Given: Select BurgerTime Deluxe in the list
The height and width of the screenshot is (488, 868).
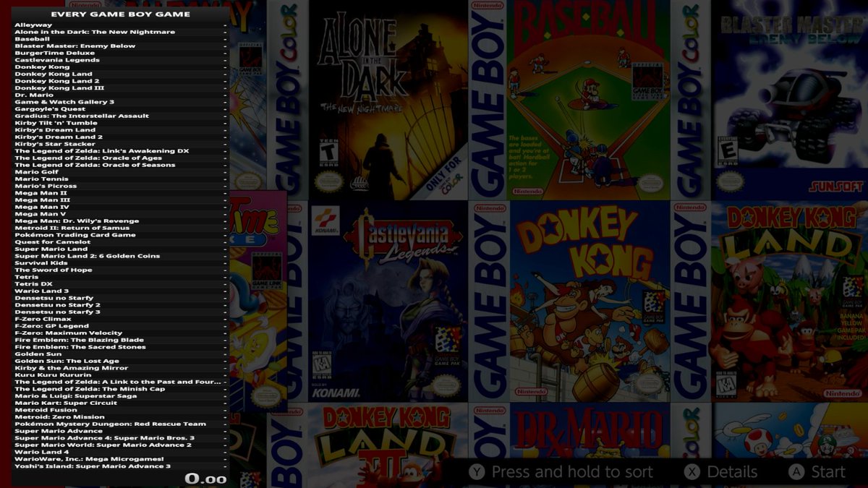Looking at the screenshot, I should pos(121,53).
